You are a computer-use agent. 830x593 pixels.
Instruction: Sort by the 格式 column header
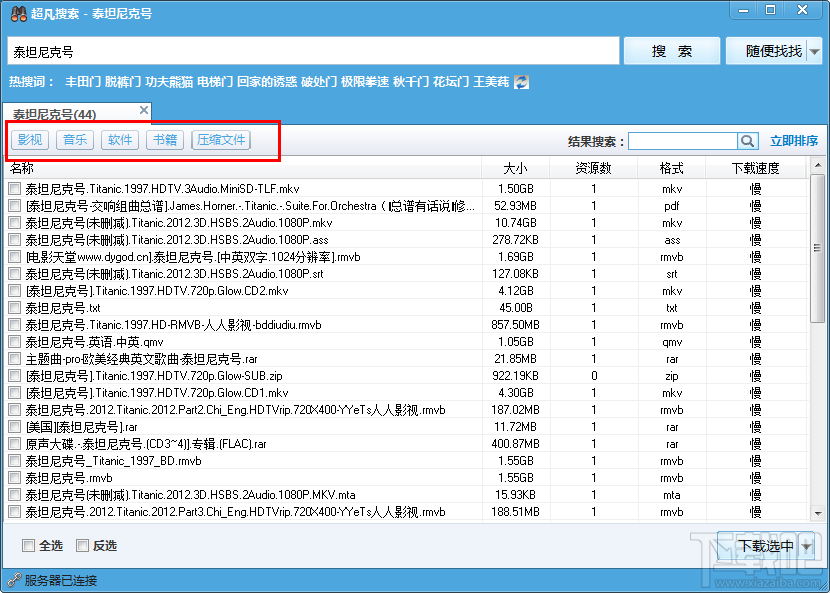[x=671, y=168]
